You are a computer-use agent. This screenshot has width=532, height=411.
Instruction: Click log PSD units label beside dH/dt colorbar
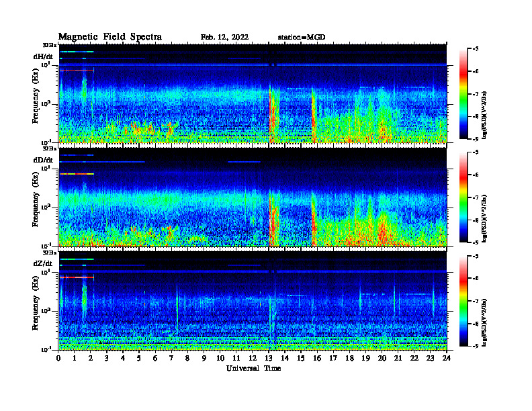tap(485, 115)
